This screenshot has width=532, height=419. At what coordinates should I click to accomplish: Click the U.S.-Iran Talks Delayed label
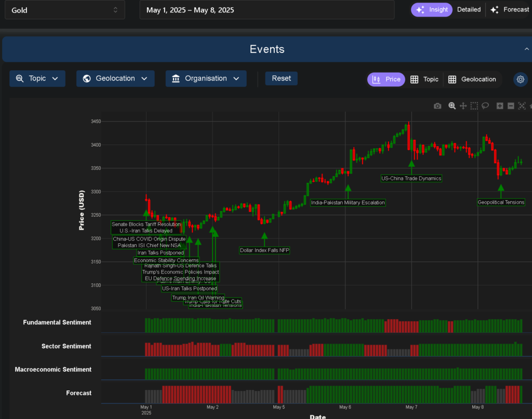coord(146,231)
